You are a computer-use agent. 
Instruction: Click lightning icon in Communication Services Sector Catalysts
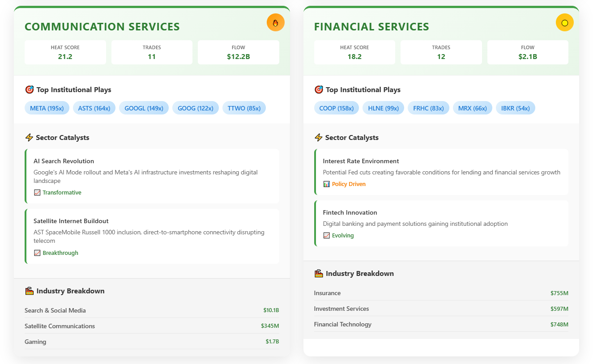[x=29, y=138]
